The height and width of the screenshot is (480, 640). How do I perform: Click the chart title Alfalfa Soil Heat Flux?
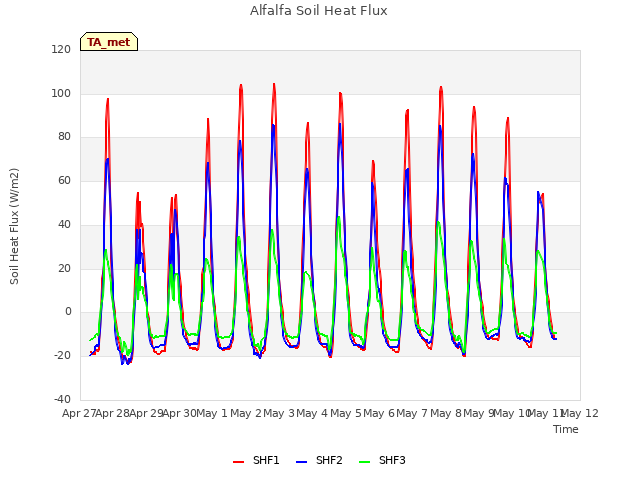[319, 11]
